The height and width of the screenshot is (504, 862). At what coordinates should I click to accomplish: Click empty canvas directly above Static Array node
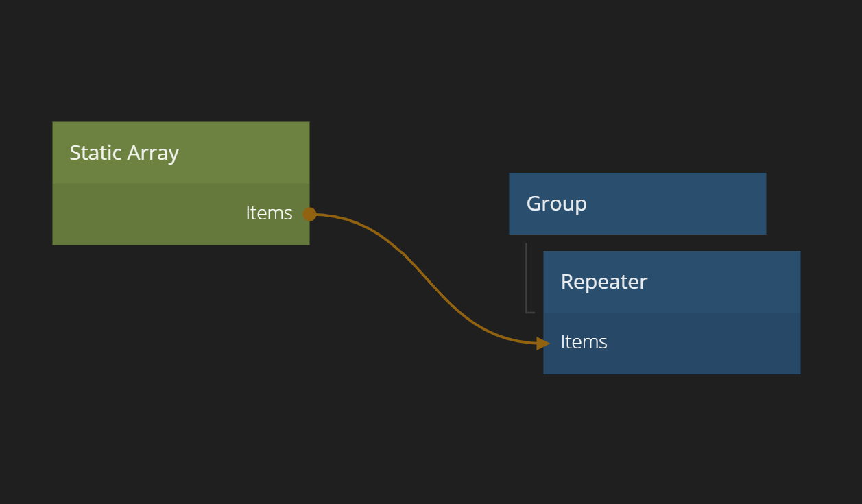point(180,69)
